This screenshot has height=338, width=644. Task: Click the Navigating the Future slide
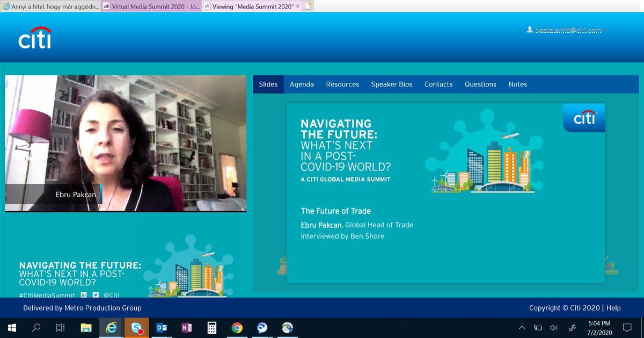click(445, 192)
